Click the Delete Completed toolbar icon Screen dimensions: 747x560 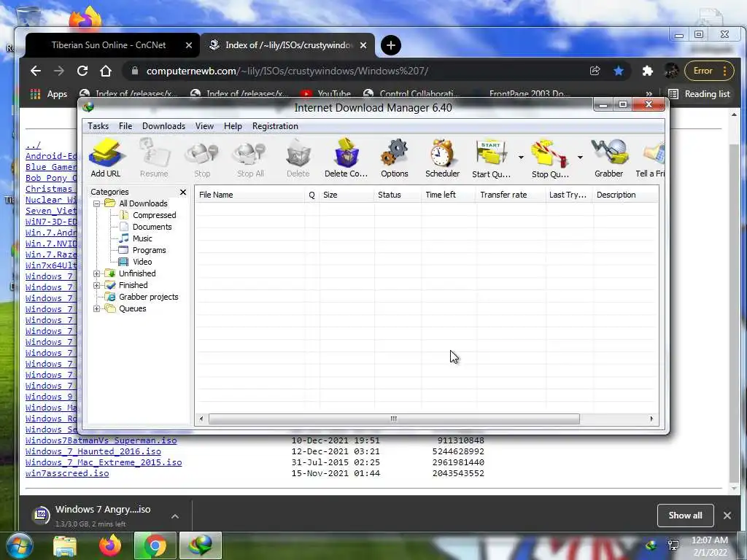point(347,158)
